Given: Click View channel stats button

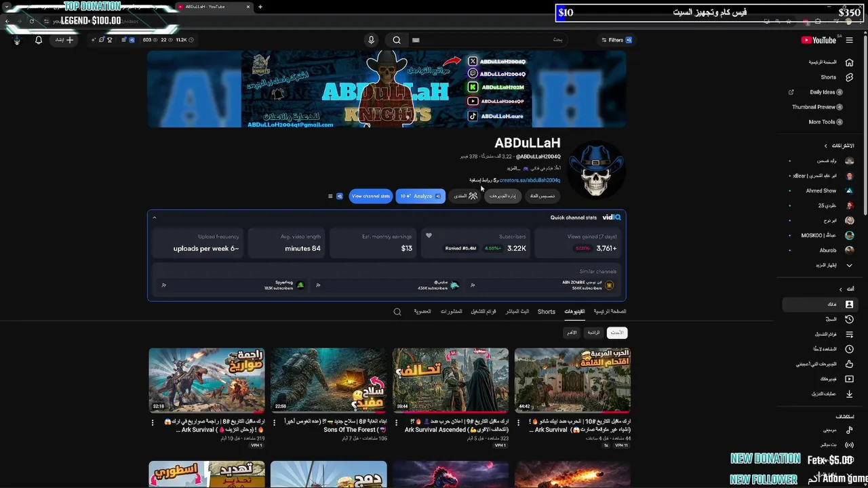Looking at the screenshot, I should (x=371, y=196).
